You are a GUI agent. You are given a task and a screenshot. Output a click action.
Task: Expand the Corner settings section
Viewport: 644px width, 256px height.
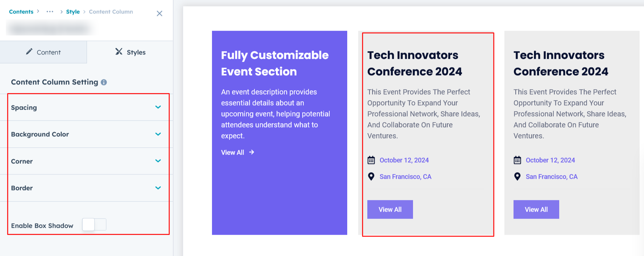(x=158, y=161)
